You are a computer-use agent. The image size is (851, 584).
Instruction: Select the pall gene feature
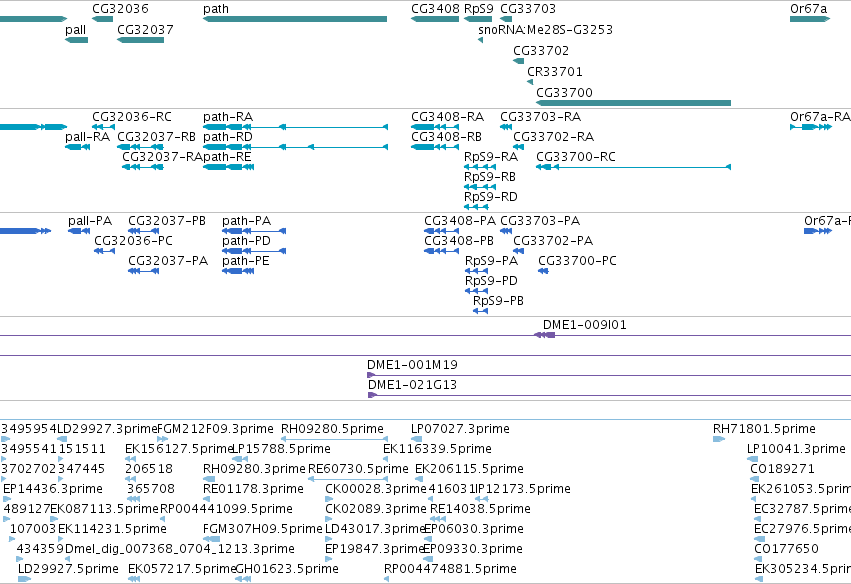click(77, 40)
